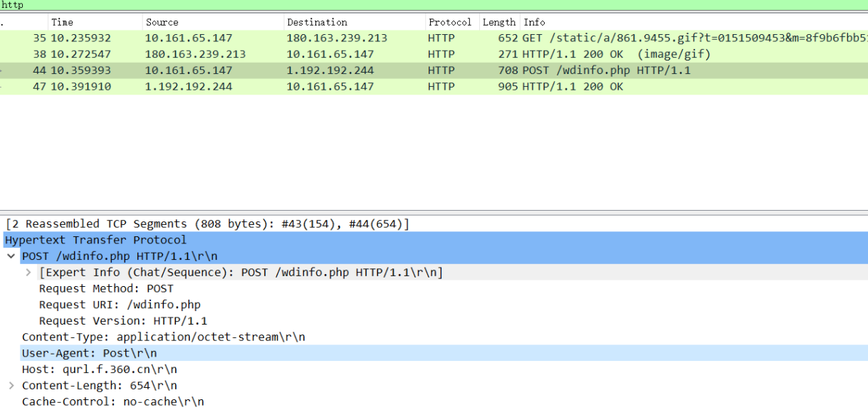Select the Request URI: /wdinfo.php field
Viewport: 868px width, 410px height.
click(120, 305)
